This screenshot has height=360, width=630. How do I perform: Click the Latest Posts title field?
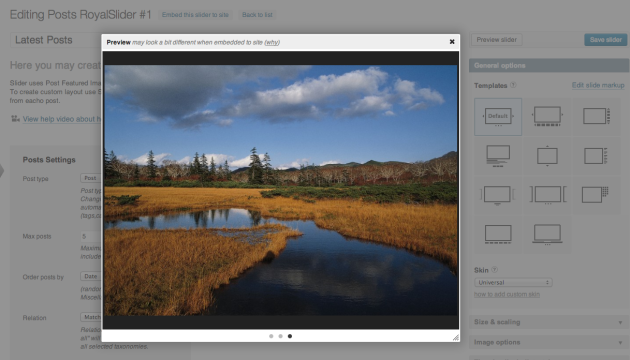[56, 40]
